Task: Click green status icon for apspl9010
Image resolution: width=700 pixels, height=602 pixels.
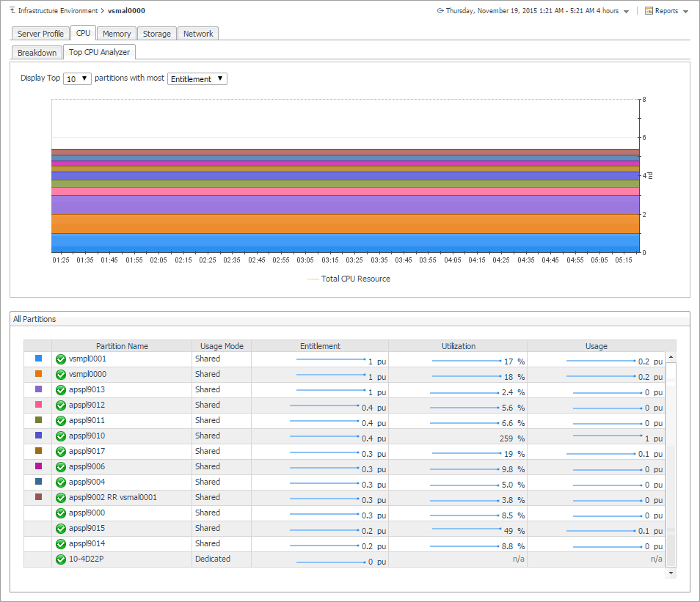Action: [x=61, y=436]
